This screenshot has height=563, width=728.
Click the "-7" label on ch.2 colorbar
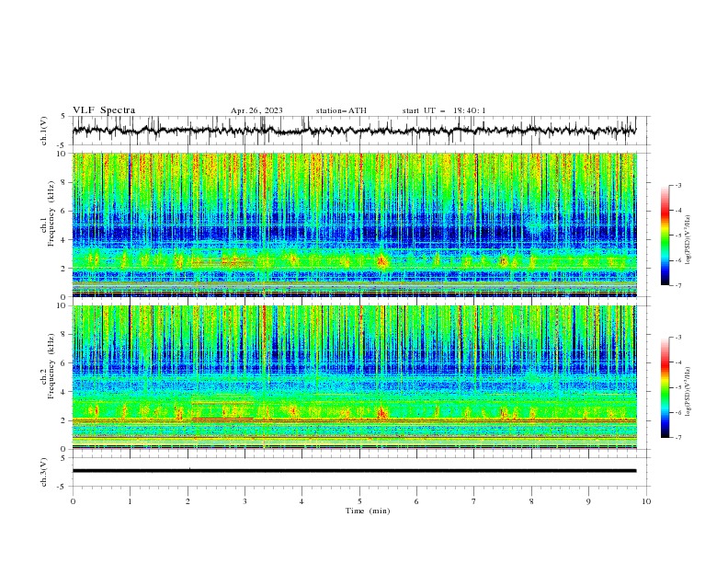(x=677, y=437)
